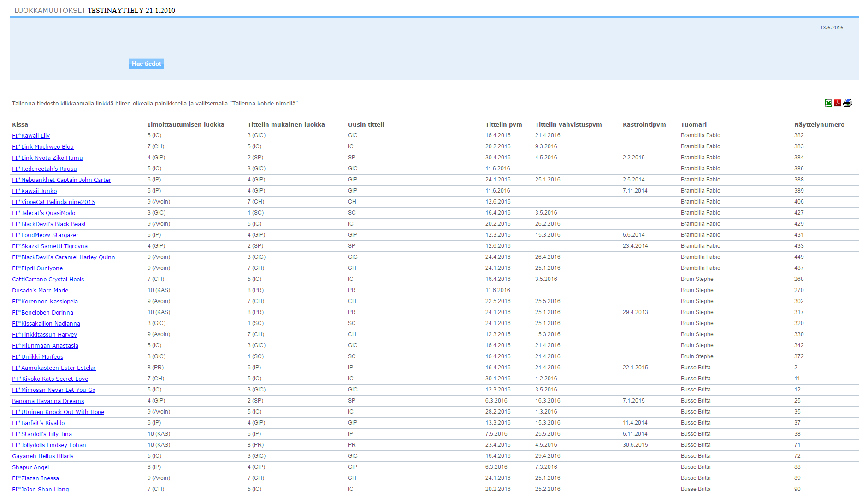Open FI*Redcheetah's Ruusu page
Image resolution: width=868 pixels, height=496 pixels.
[x=44, y=169]
